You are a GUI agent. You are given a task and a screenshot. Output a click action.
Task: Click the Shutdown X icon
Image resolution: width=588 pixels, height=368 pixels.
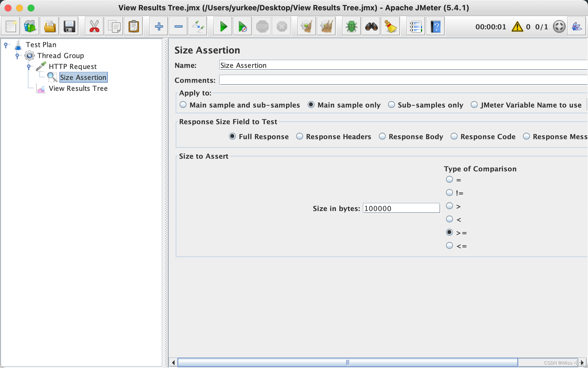282,26
